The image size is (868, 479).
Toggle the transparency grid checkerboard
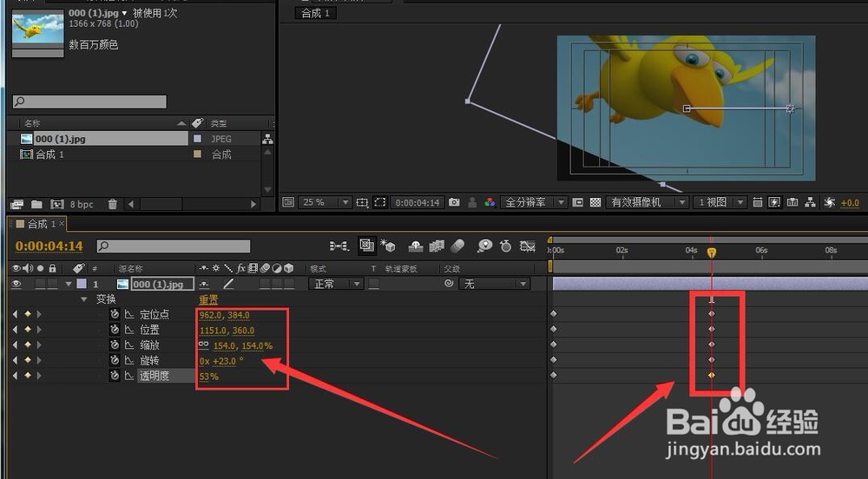(595, 202)
